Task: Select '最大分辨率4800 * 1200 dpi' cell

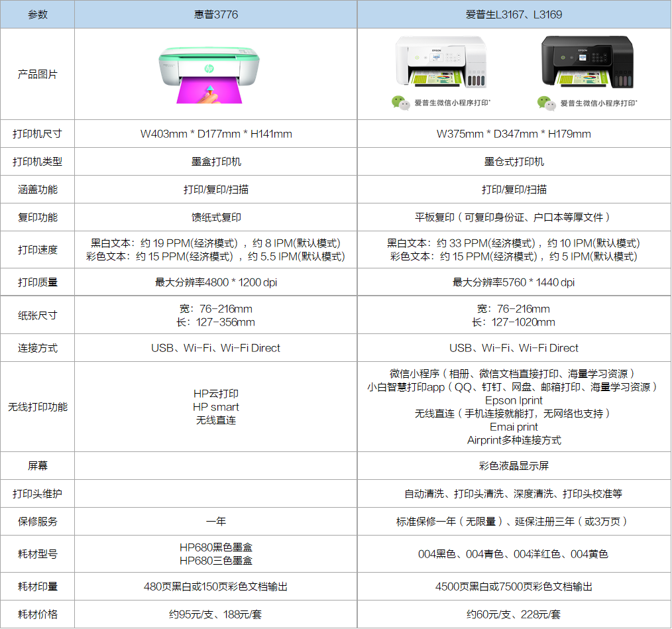Action: tap(216, 282)
